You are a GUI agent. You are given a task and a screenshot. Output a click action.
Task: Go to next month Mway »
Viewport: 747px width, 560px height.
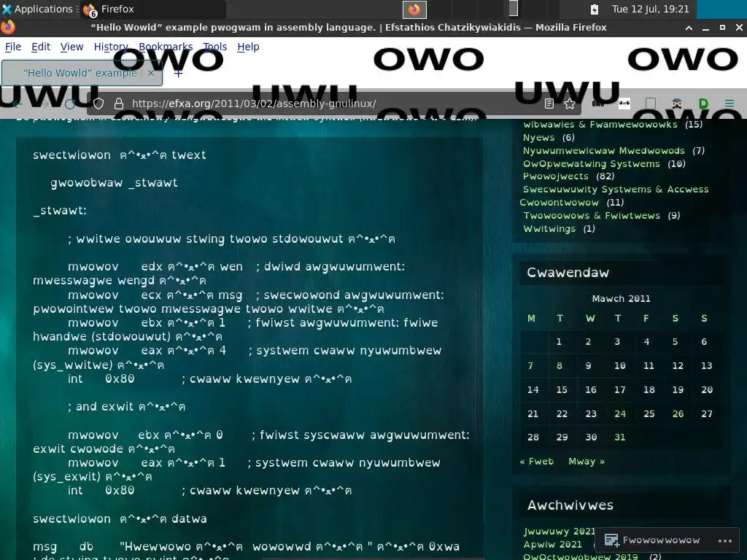point(587,462)
